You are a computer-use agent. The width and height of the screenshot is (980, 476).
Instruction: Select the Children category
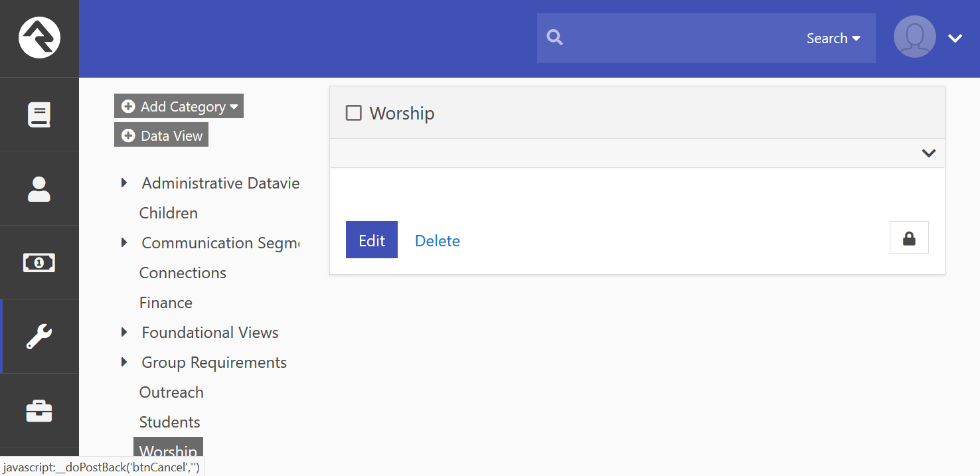coord(169,213)
